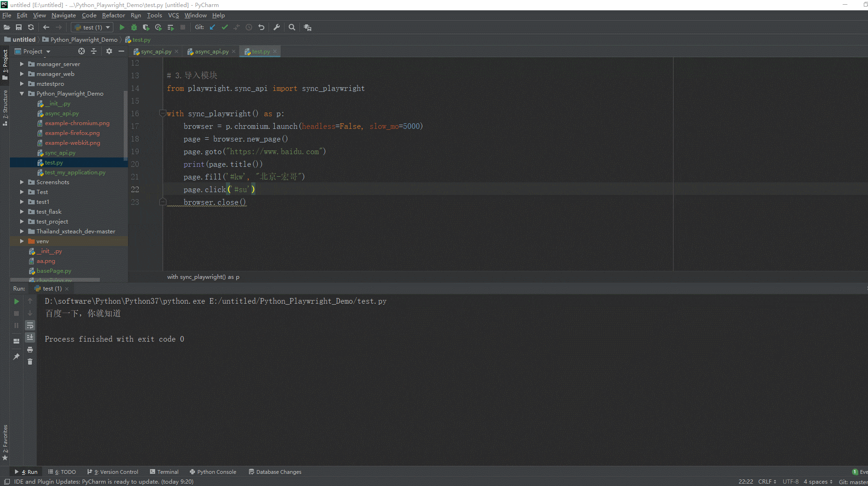This screenshot has width=868, height=486.
Task: Open the test (1) run configuration dropdown
Action: (92, 27)
